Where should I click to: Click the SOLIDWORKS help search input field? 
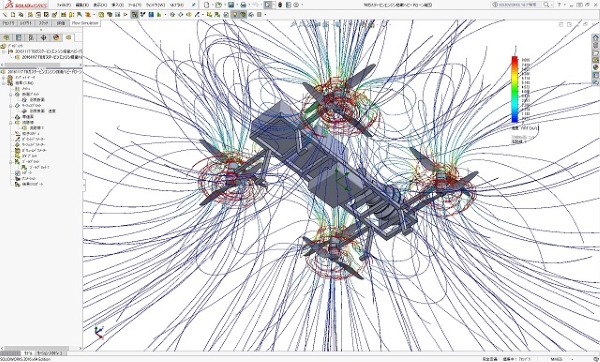(x=518, y=5)
